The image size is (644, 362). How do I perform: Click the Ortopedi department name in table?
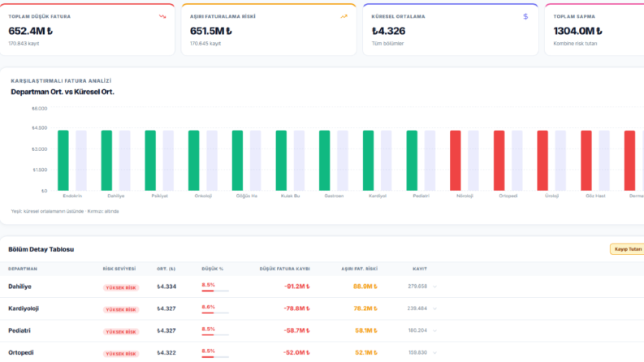(x=21, y=352)
